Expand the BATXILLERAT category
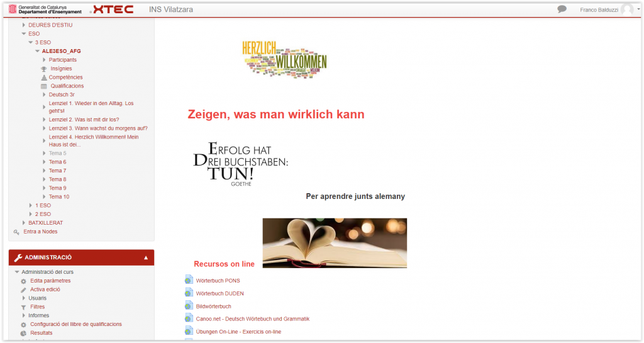Screen dimensions: 644x343 point(24,223)
